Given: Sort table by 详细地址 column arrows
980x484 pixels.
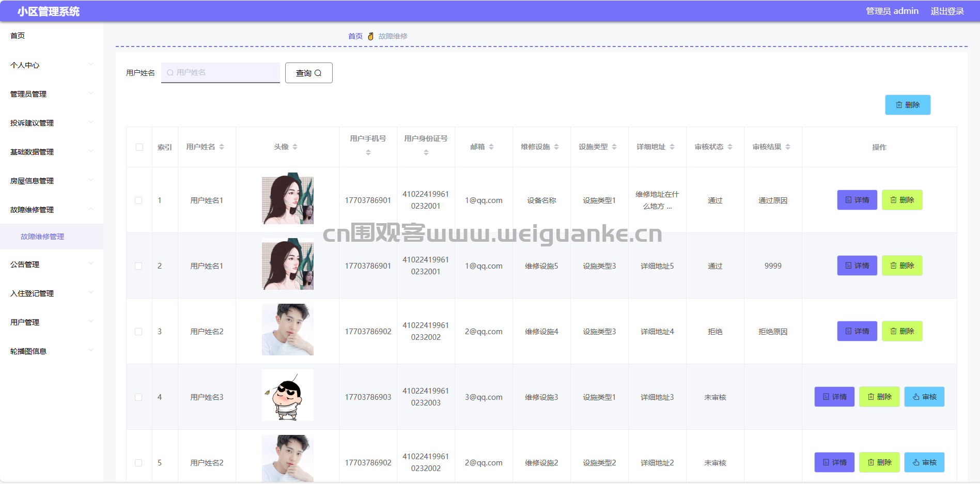Looking at the screenshot, I should click(672, 147).
